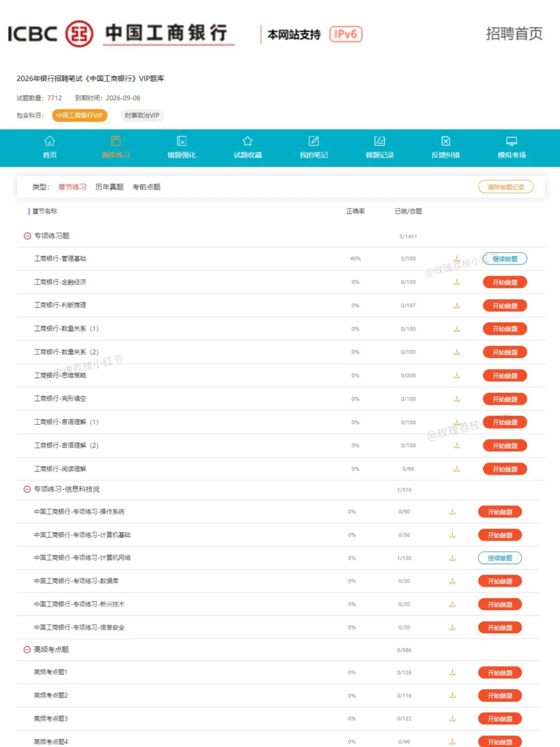Collapse the 专项练习-信息科技岗 section
Viewport: 560px width, 747px height.
[27, 489]
